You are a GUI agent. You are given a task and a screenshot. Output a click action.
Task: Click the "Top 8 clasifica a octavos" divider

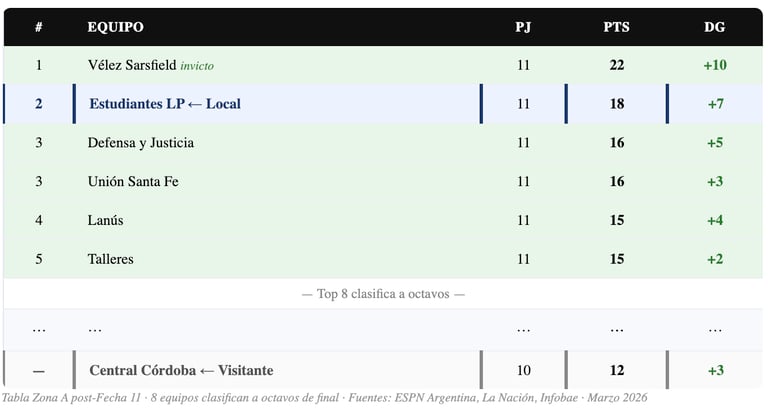tap(383, 294)
